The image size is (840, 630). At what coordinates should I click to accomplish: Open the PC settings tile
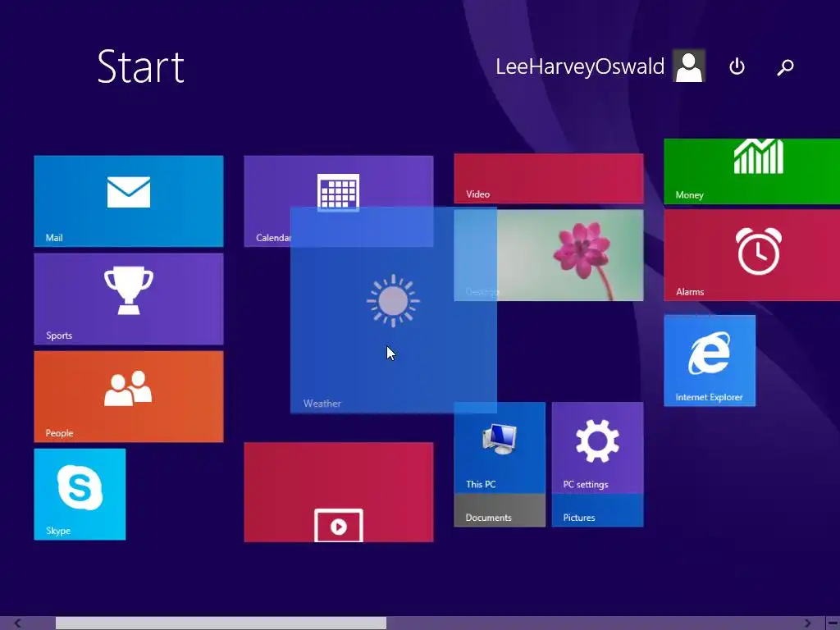(597, 448)
